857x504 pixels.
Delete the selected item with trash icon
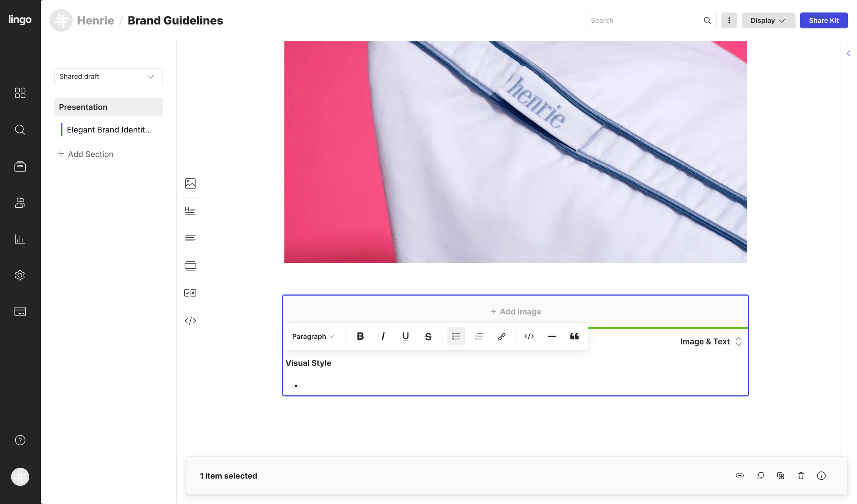(x=801, y=476)
